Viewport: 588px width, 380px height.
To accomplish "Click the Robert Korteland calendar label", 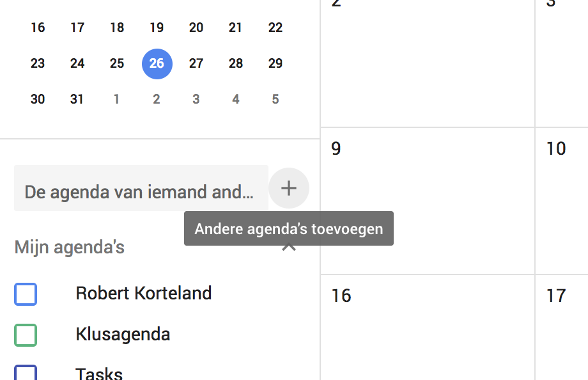I will [143, 293].
